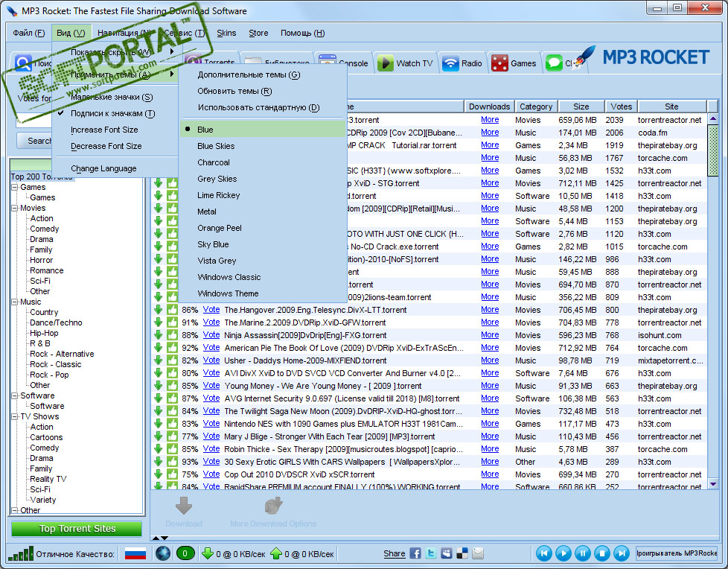728x569 pixels.
Task: Share on Twitter icon
Action: [x=431, y=553]
